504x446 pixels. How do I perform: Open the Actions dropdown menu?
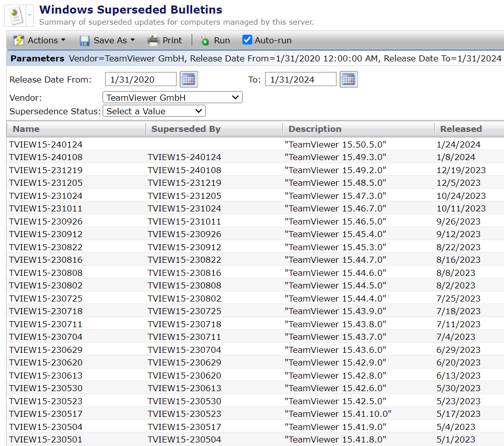[x=40, y=40]
